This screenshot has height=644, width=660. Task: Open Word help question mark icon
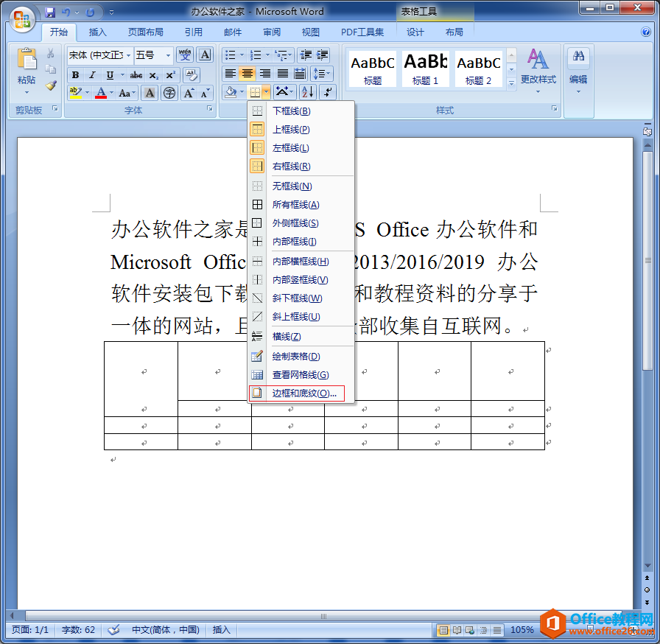[x=646, y=32]
